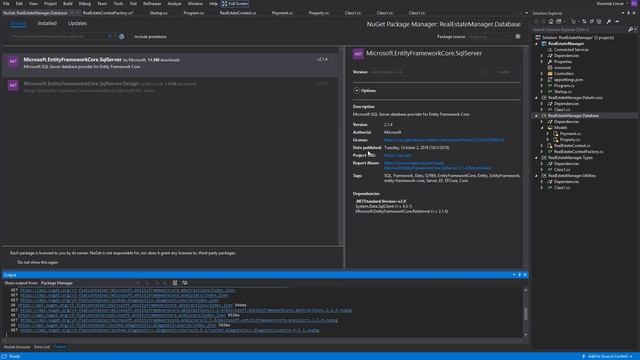Select the Updates tab in NuGet manager

click(x=77, y=23)
